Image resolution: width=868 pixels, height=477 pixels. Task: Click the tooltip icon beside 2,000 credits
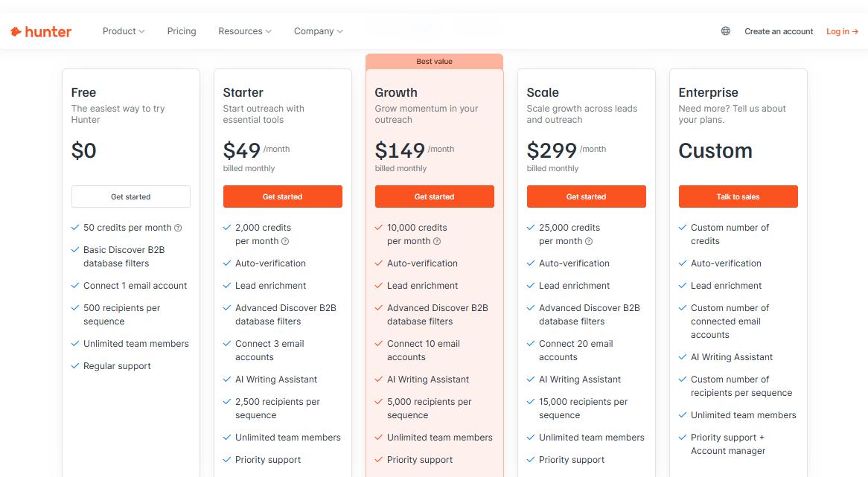tap(285, 241)
